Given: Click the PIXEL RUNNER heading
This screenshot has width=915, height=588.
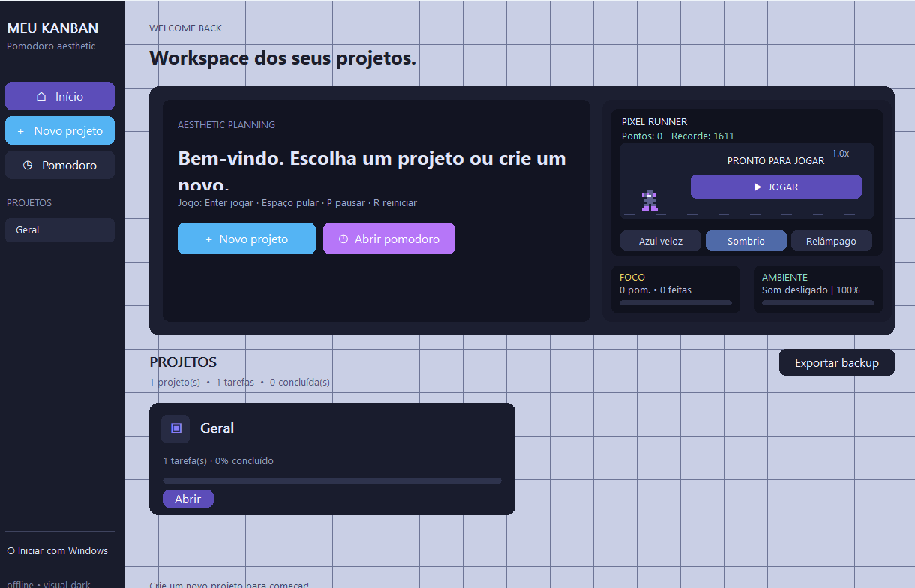Looking at the screenshot, I should (655, 121).
